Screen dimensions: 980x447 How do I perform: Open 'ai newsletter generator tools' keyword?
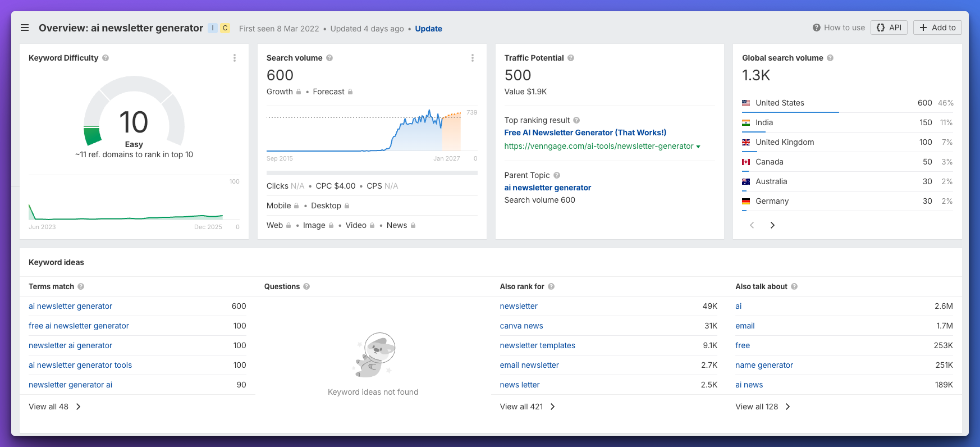click(80, 365)
